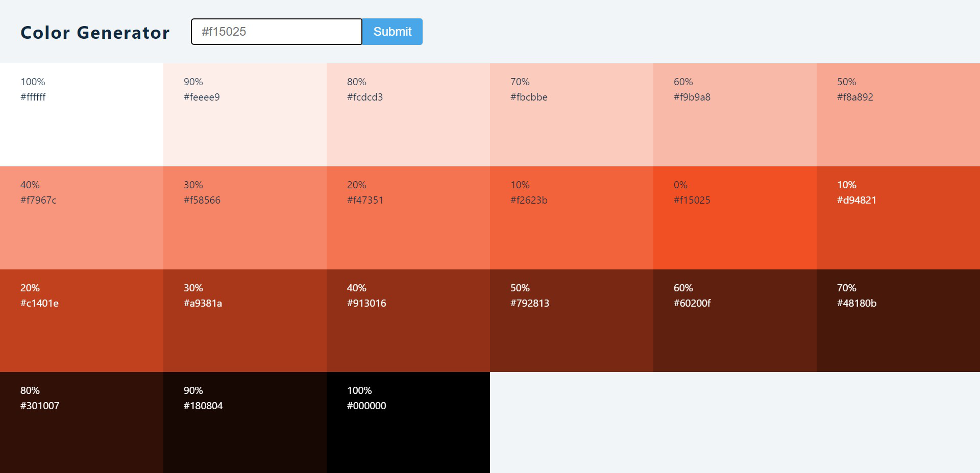Select the #f7967c color tile

(x=82, y=218)
